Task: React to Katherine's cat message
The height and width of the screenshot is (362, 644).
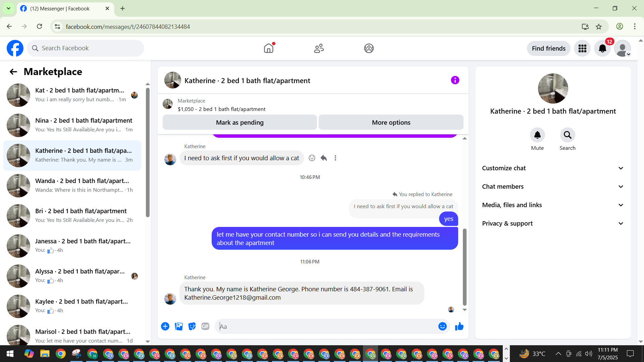Action: click(312, 158)
